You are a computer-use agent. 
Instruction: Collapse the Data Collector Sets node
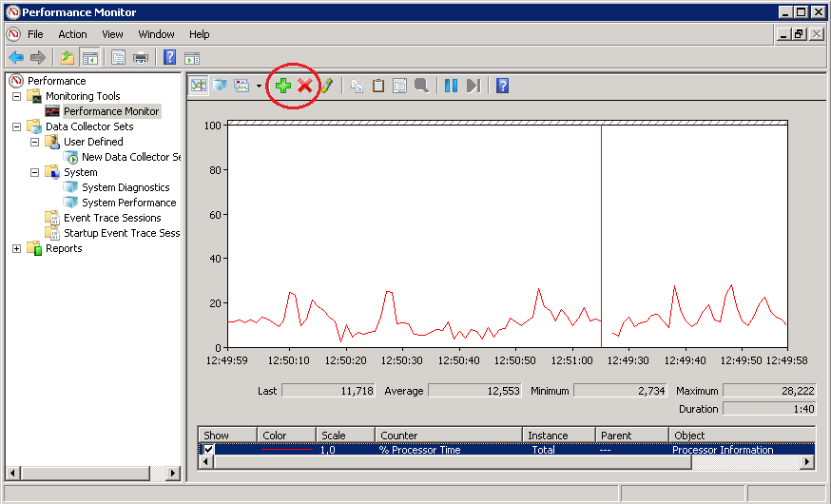coord(17,126)
